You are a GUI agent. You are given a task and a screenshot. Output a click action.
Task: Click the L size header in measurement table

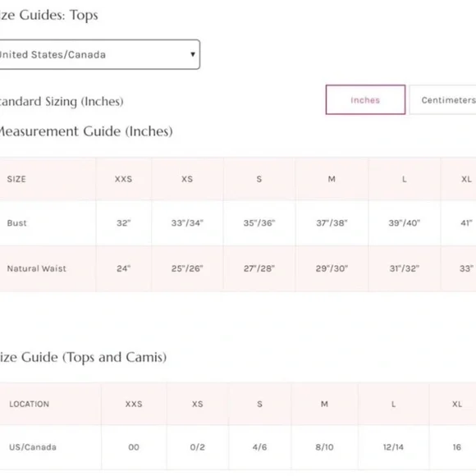click(x=404, y=180)
